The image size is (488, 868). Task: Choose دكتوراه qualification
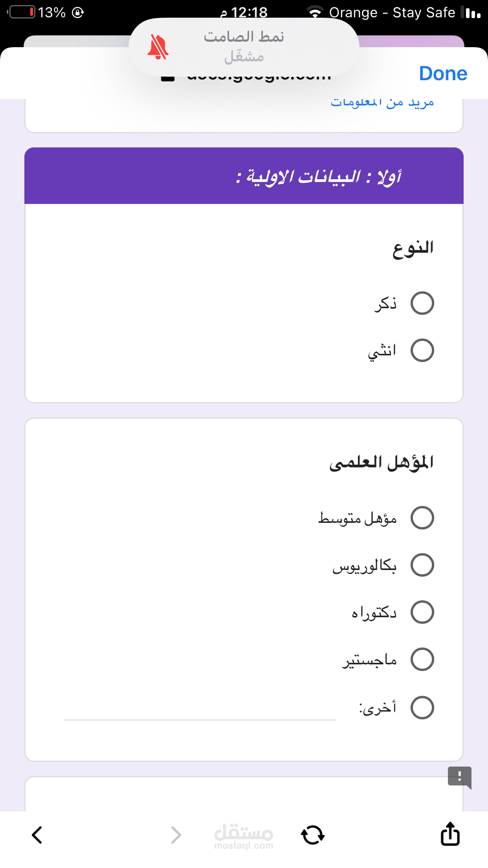(422, 612)
